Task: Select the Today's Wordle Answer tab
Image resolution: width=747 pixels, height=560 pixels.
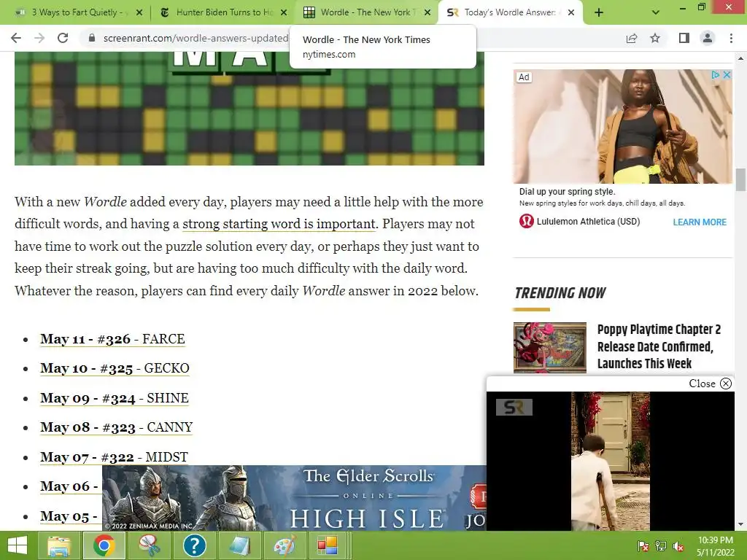Action: point(510,12)
